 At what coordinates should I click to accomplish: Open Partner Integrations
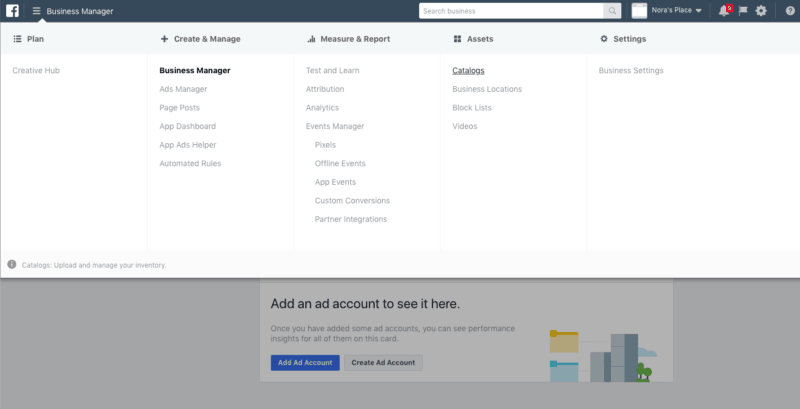coord(351,219)
